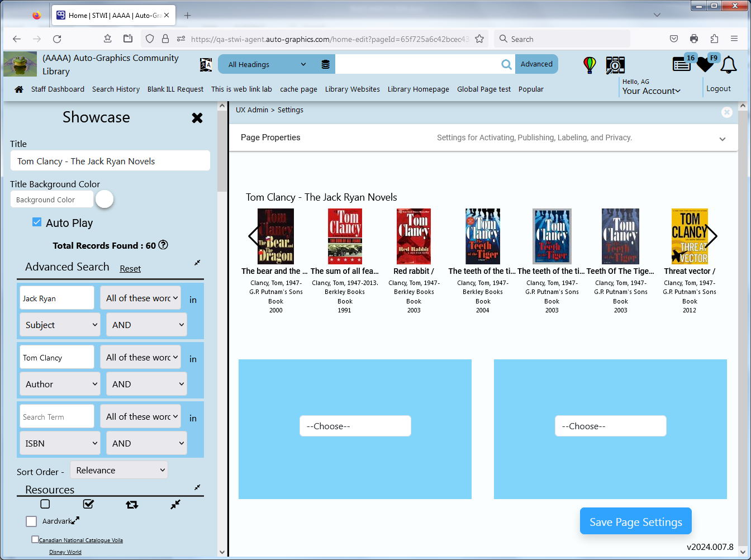
Task: Collapse the Advanced Search section icon
Action: pyautogui.click(x=197, y=263)
